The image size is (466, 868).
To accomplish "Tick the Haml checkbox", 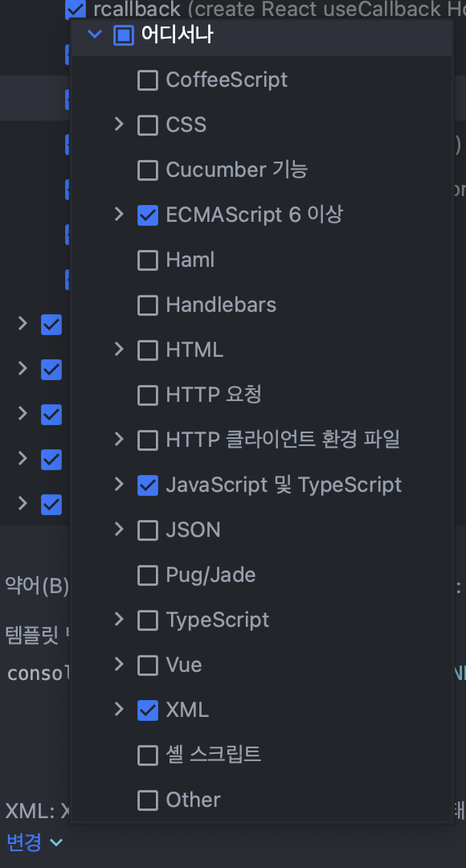I will 147,260.
